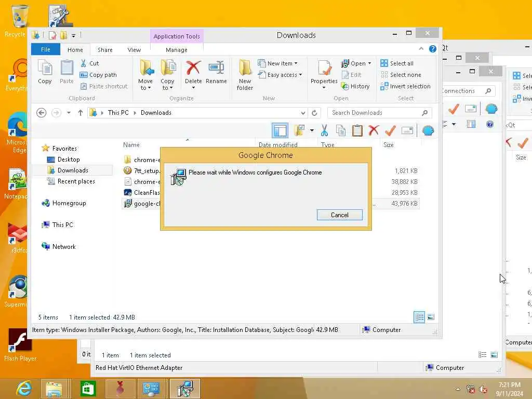
Task: Click the scissors cut toolbar icon
Action: (324, 130)
